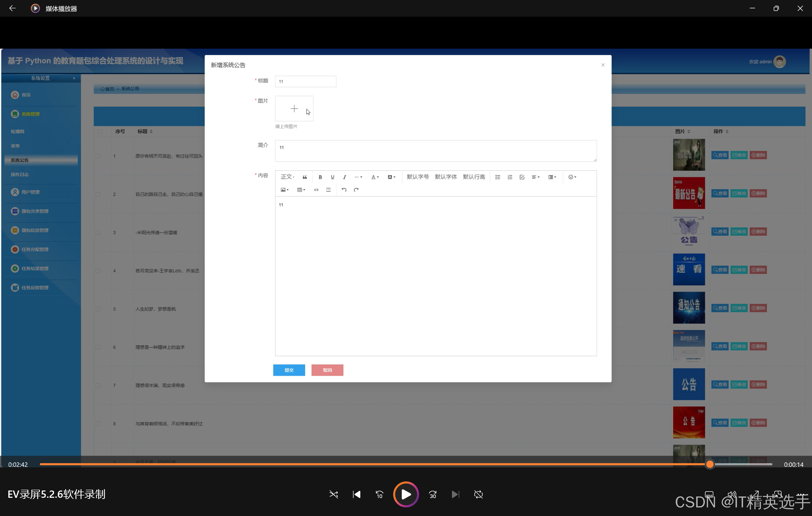This screenshot has height=516, width=812.
Task: Toggle bold formatting in the editor
Action: [320, 177]
